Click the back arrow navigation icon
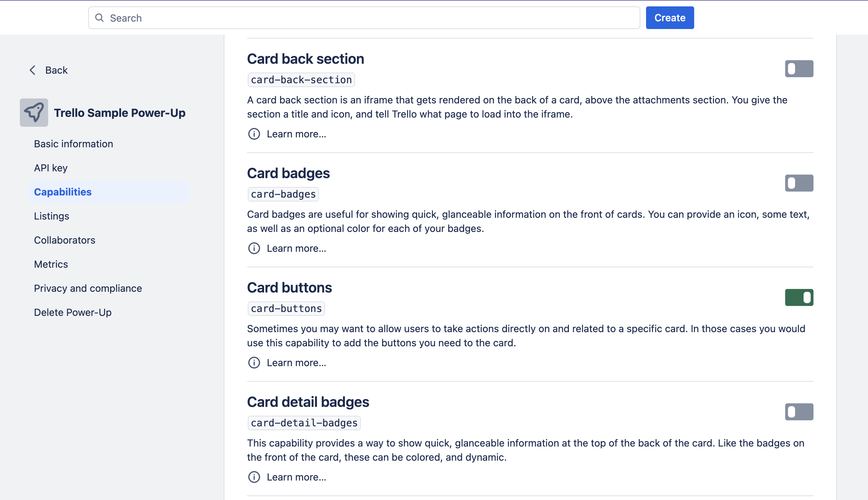Screen dimensions: 868x500 pos(32,70)
